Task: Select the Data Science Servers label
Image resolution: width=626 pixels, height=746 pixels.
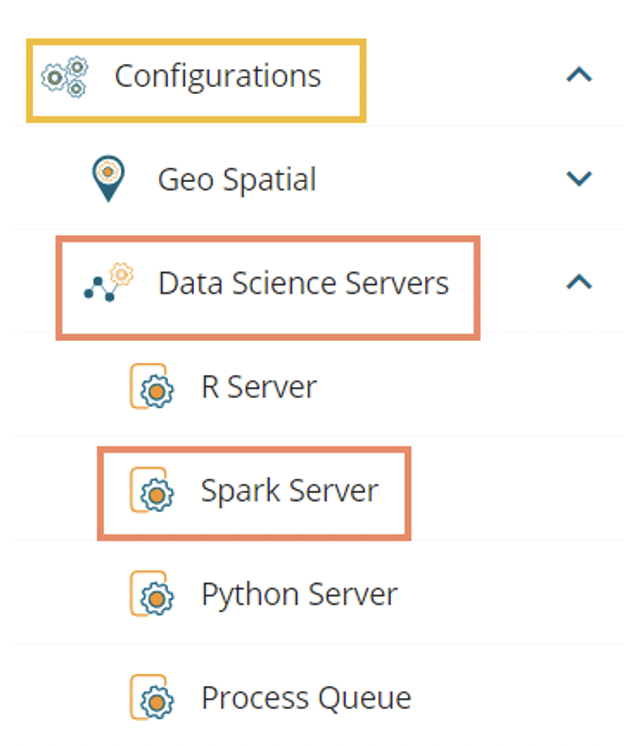Action: coord(303,283)
